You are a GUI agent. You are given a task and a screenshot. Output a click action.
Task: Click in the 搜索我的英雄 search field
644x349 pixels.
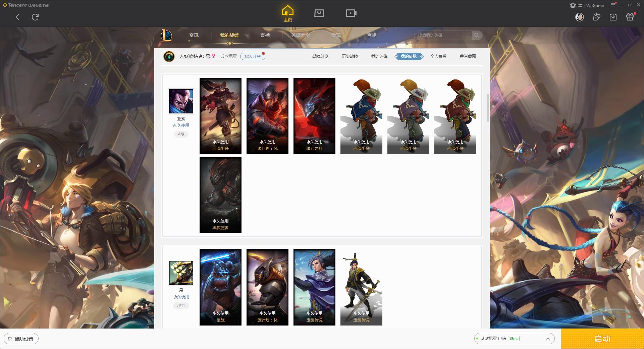click(x=443, y=35)
